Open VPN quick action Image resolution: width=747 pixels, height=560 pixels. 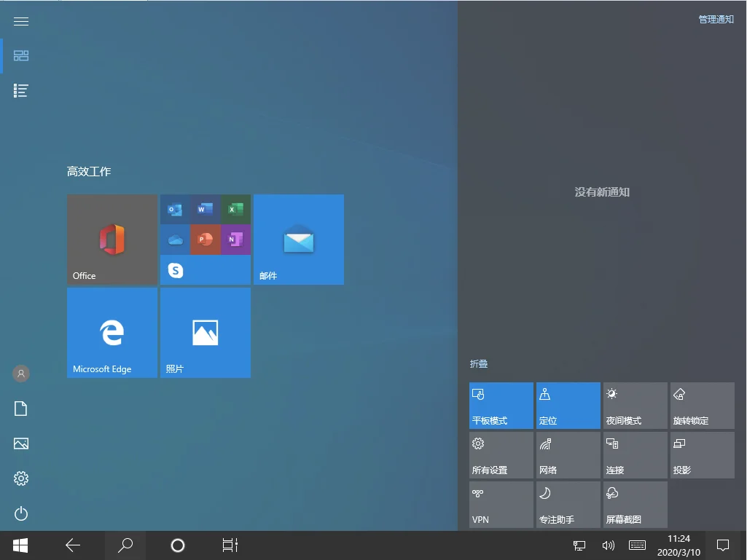point(501,505)
